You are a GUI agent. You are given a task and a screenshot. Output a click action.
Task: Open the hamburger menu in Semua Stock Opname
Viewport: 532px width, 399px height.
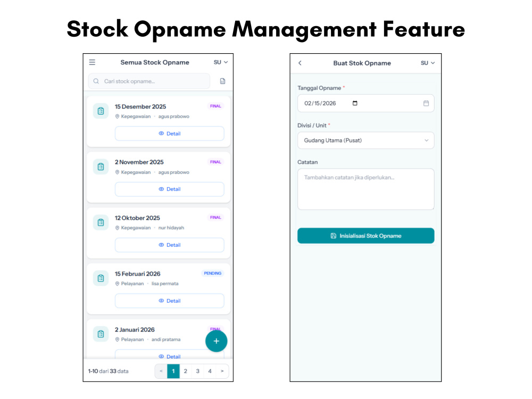(92, 62)
